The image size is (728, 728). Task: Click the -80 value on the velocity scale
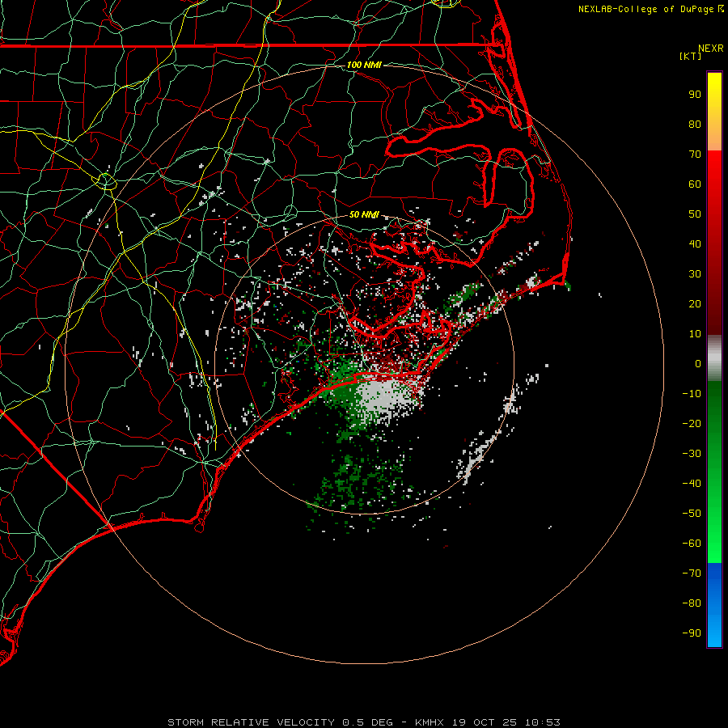[x=692, y=603]
